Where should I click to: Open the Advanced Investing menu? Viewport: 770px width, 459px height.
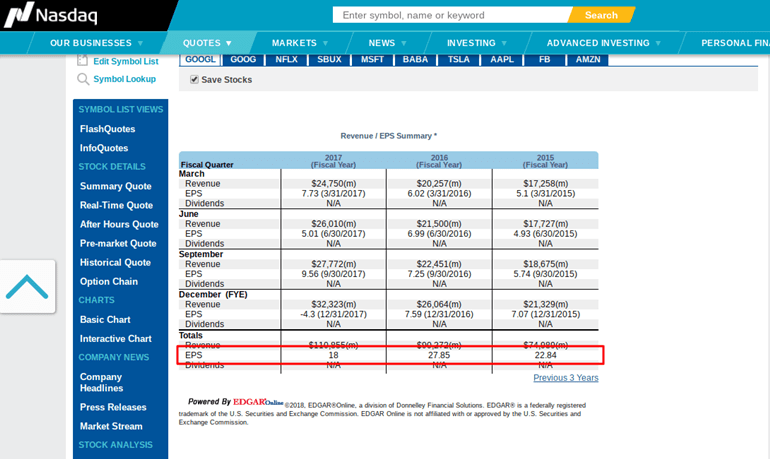(598, 43)
